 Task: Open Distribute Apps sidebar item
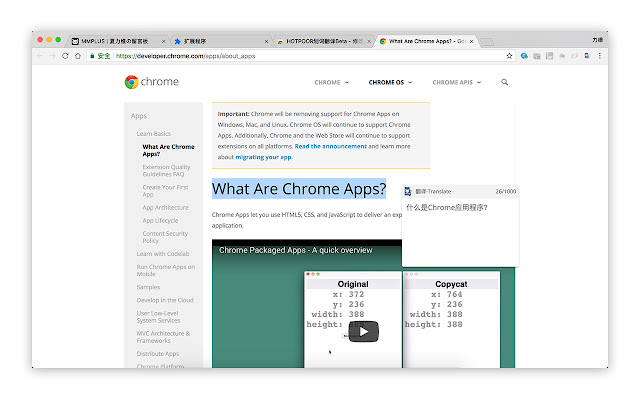(158, 353)
